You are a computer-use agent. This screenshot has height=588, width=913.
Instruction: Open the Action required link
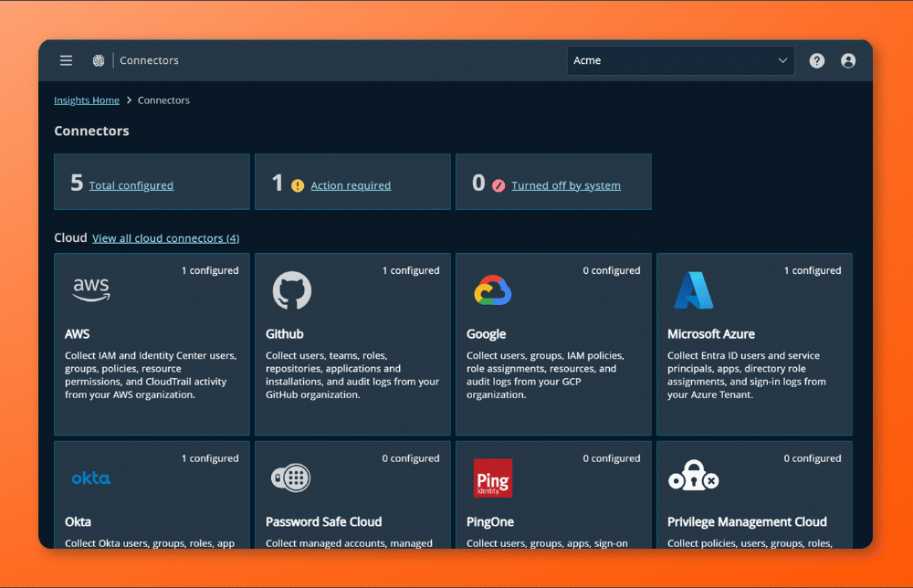(351, 185)
